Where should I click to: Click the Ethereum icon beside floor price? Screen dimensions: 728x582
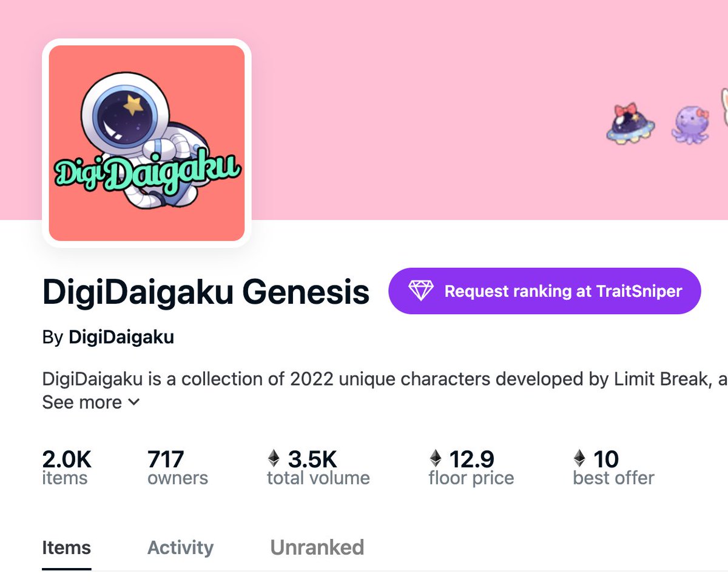436,459
